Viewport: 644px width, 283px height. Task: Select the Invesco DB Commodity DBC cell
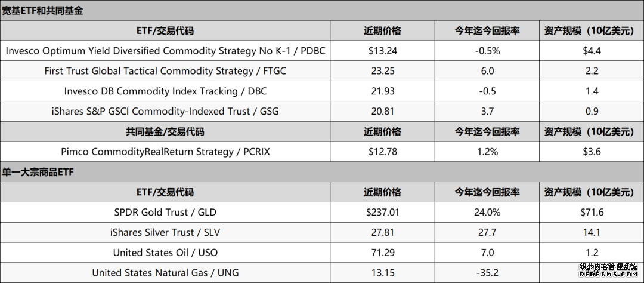[x=165, y=91]
